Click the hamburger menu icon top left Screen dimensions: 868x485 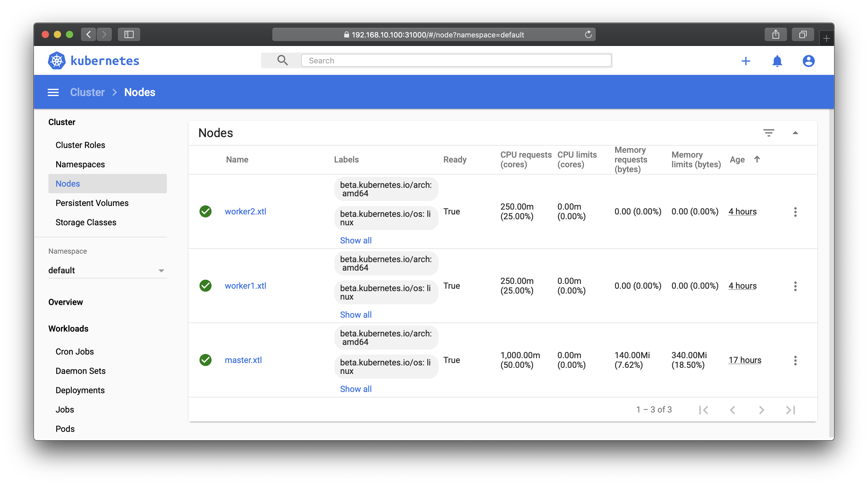53,92
